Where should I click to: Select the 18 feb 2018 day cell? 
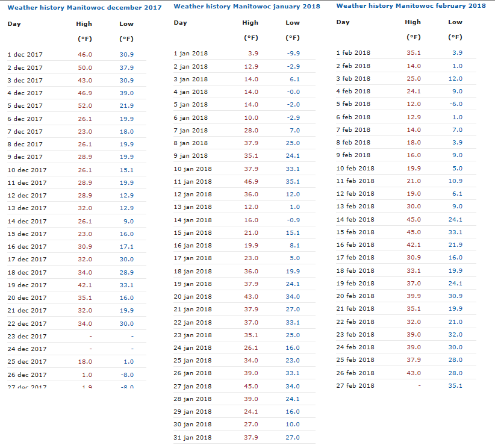(355, 270)
